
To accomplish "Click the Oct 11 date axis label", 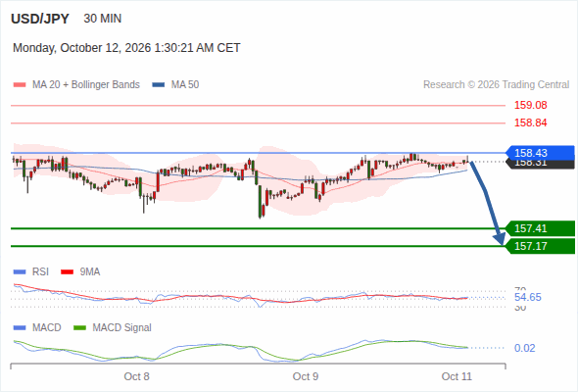I will [457, 376].
